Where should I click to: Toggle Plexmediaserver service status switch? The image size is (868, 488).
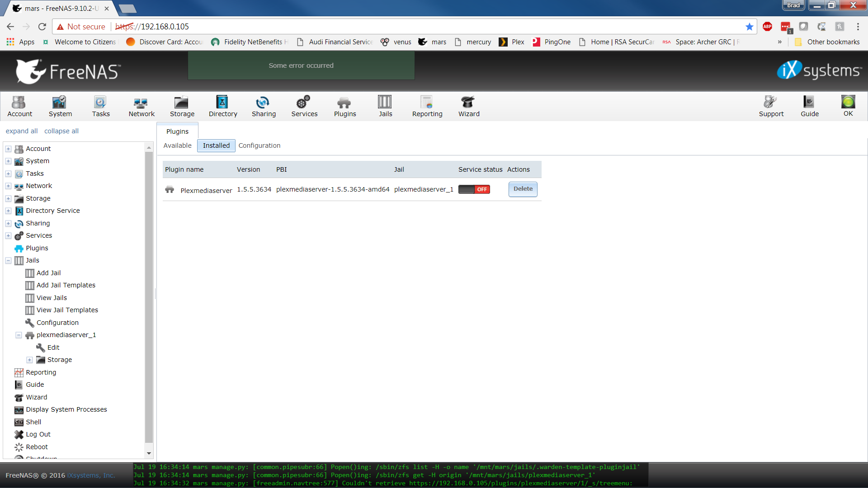point(474,189)
